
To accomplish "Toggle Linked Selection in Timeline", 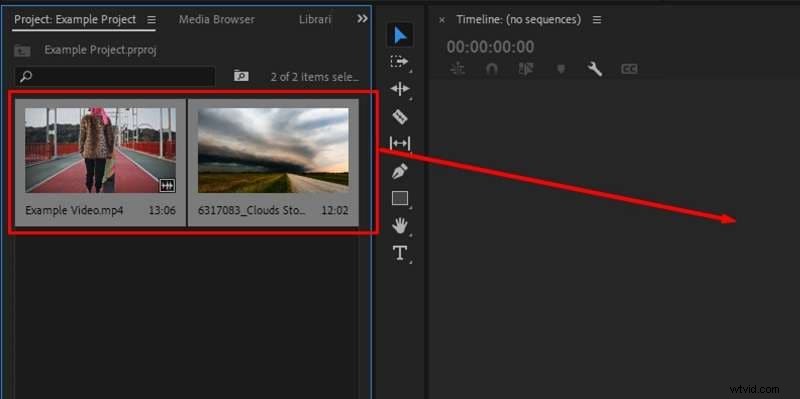I will [x=526, y=69].
